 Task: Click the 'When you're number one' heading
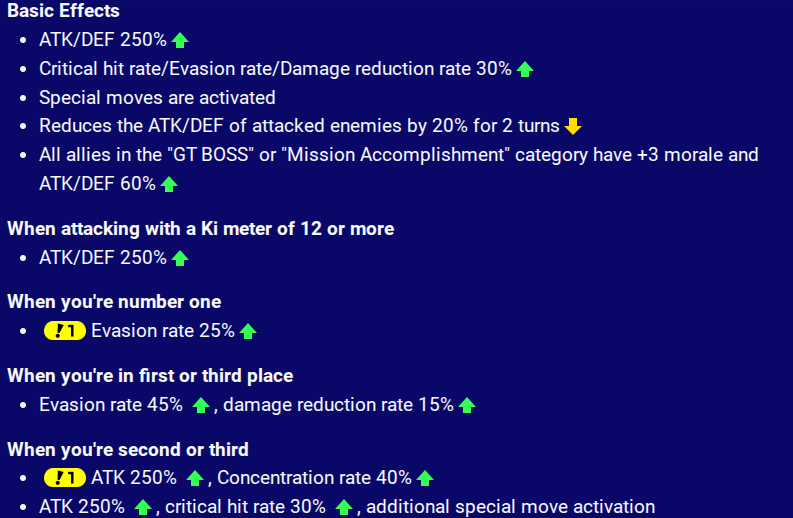click(114, 302)
